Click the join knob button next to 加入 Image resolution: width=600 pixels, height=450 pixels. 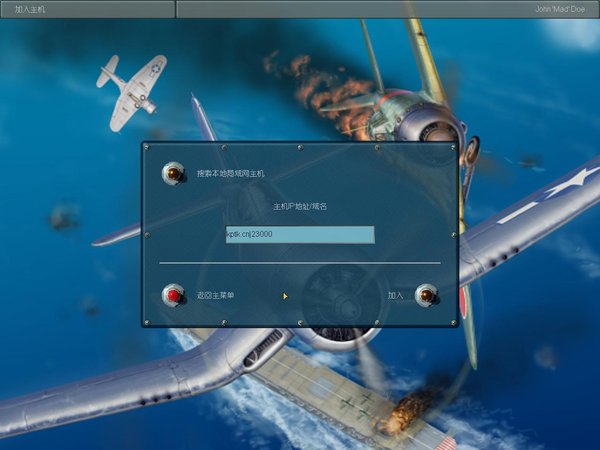[426, 295]
